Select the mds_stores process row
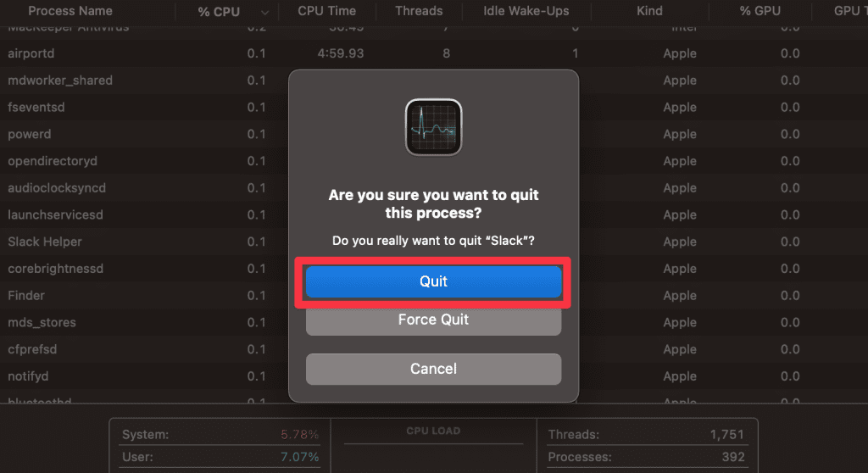This screenshot has width=868, height=473. [42, 322]
